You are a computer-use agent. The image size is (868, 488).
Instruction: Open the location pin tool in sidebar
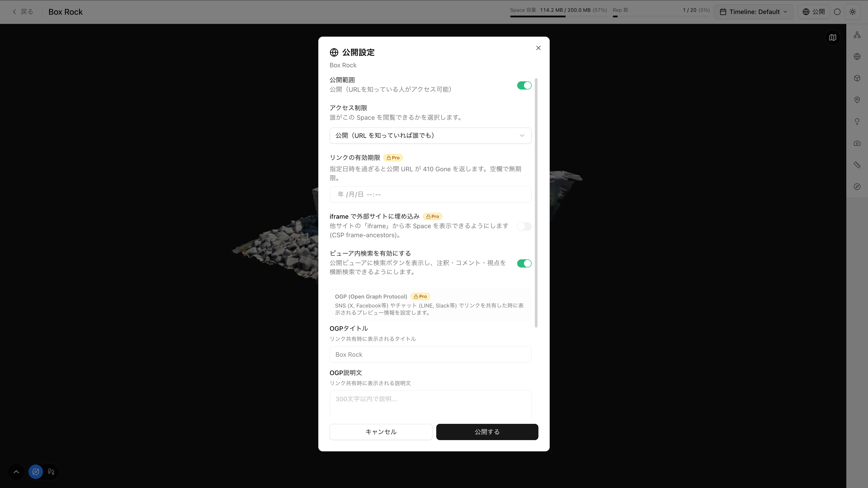click(857, 100)
